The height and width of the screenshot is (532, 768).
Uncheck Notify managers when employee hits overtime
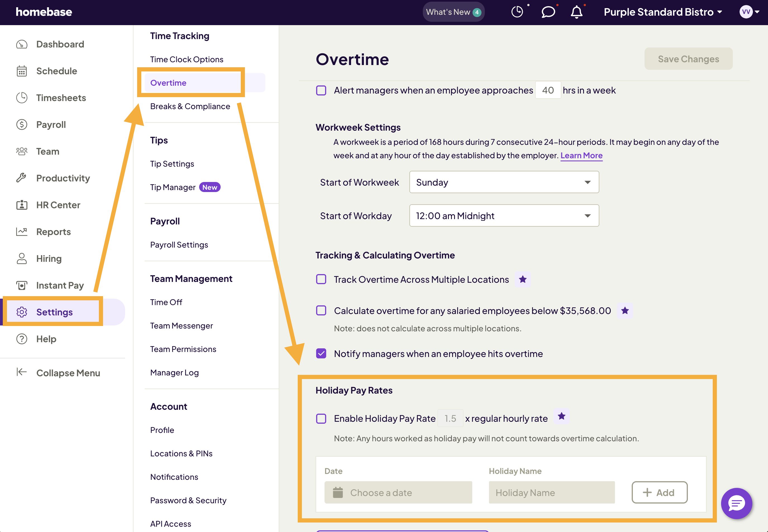(321, 353)
